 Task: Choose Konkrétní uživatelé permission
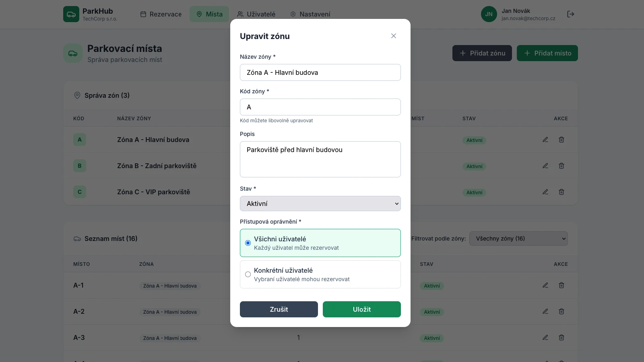[248, 274]
